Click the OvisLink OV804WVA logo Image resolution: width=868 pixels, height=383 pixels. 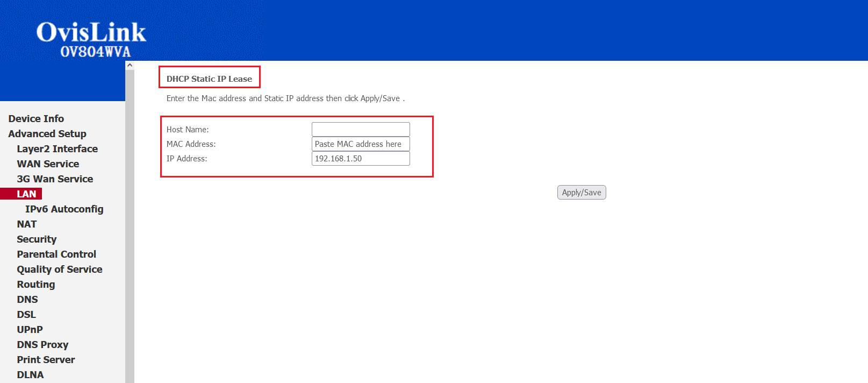click(x=91, y=39)
